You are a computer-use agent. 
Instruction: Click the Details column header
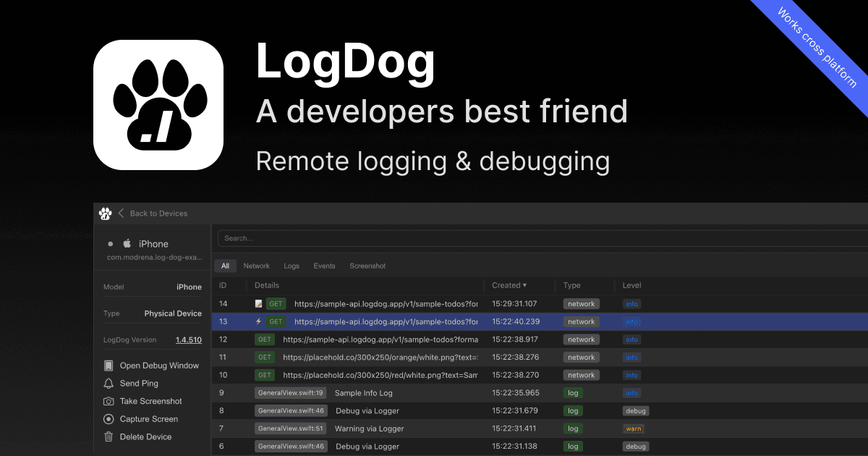point(267,285)
